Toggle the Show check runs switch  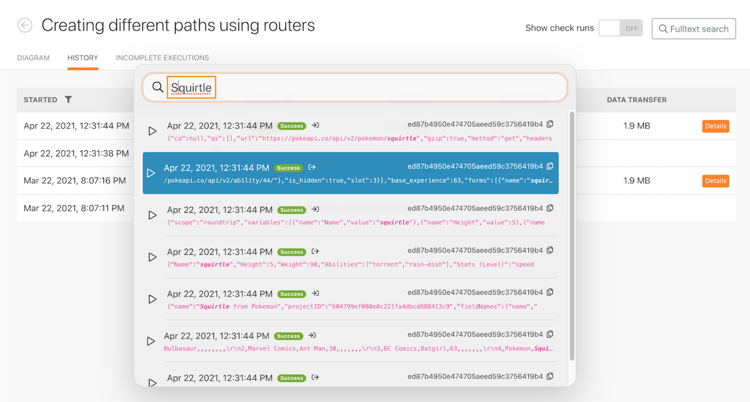click(x=620, y=28)
